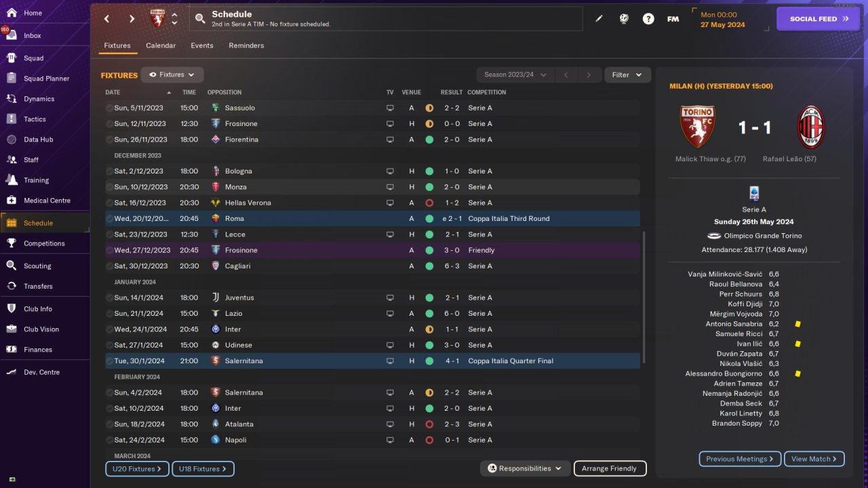Open the Home sidebar icon
Screen dimensions: 868x488
pos(12,13)
